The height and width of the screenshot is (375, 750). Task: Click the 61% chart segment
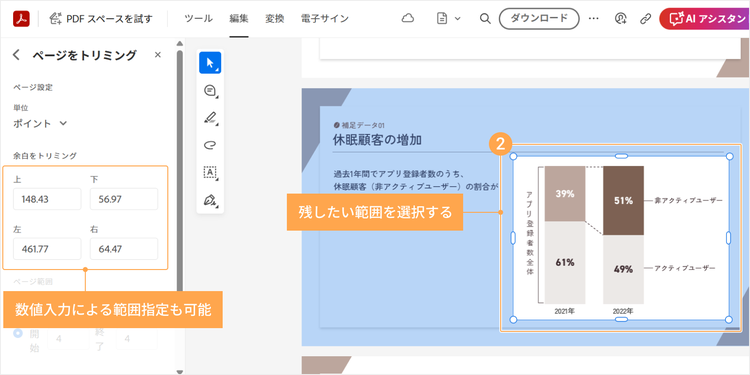point(565,263)
